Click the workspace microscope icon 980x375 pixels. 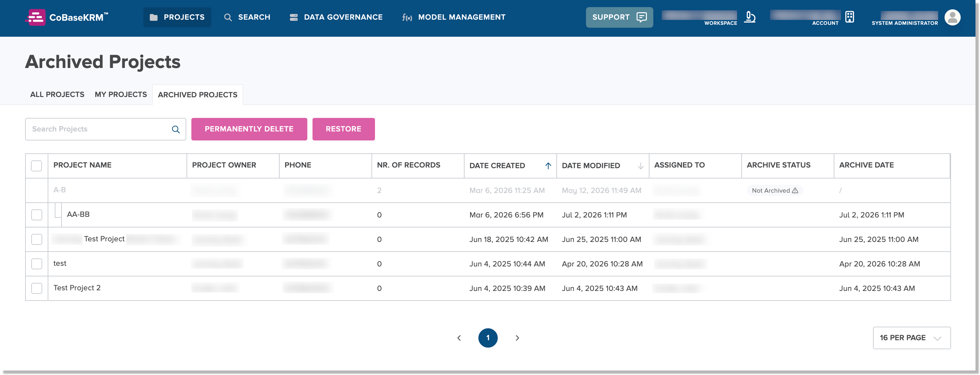point(749,17)
